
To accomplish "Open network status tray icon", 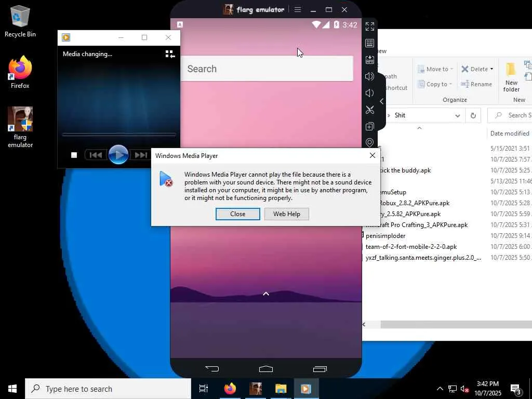I will pos(453,389).
